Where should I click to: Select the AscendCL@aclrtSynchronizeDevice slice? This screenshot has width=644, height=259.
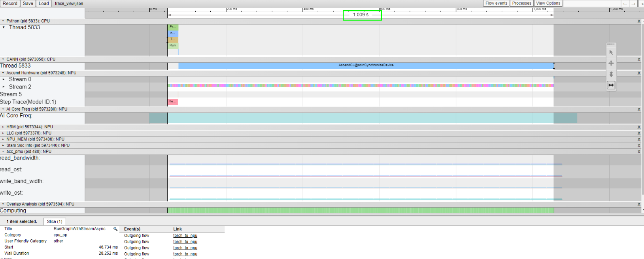click(x=366, y=66)
